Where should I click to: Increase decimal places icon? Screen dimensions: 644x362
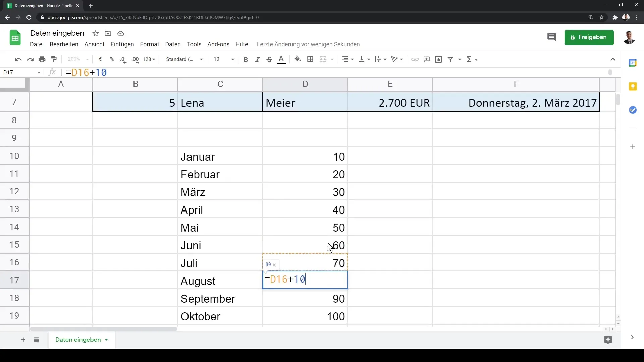point(135,59)
